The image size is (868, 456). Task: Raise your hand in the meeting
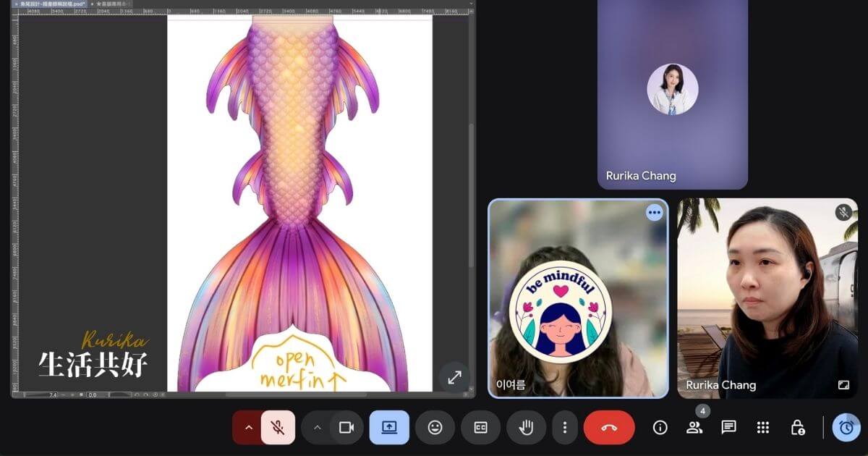click(527, 427)
